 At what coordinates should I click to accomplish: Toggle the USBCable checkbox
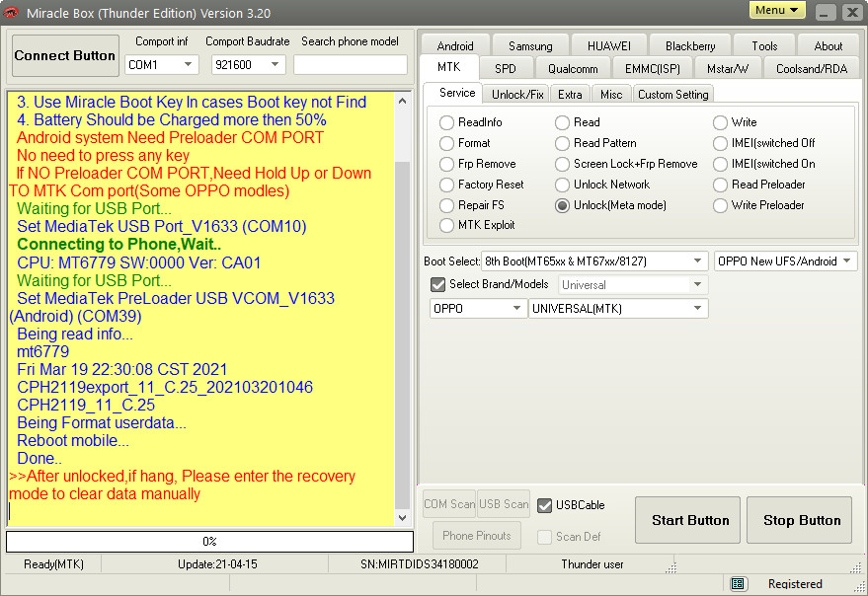click(544, 505)
